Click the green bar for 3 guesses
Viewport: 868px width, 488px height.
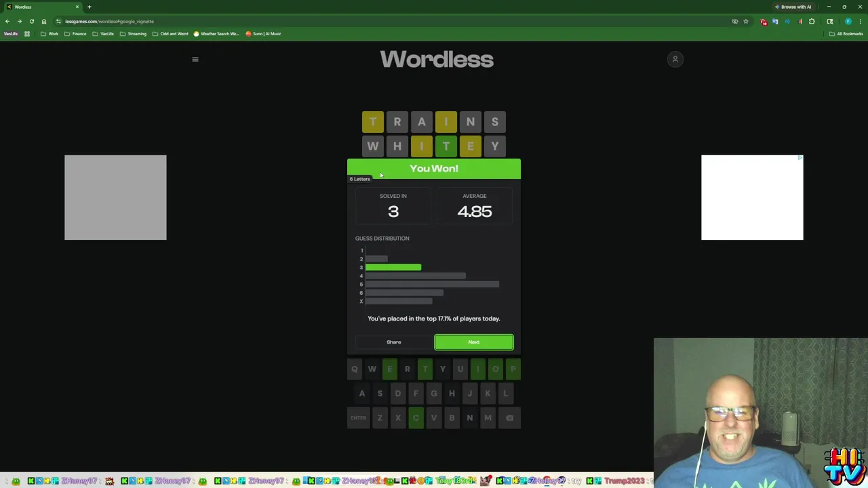coord(393,268)
